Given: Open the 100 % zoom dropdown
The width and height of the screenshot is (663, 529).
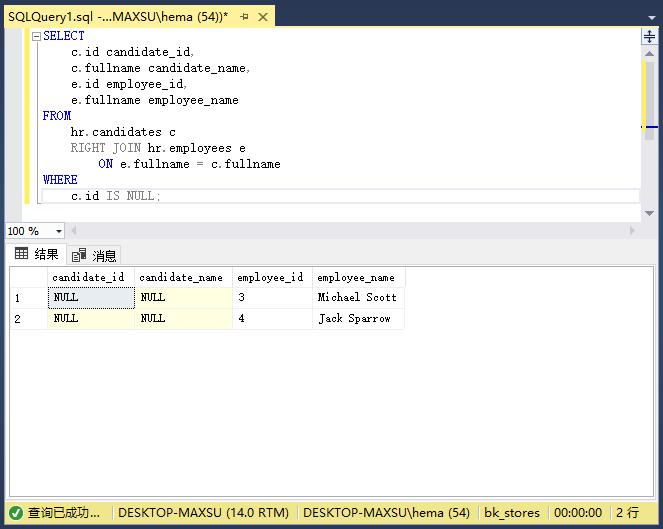Looking at the screenshot, I should tap(59, 231).
